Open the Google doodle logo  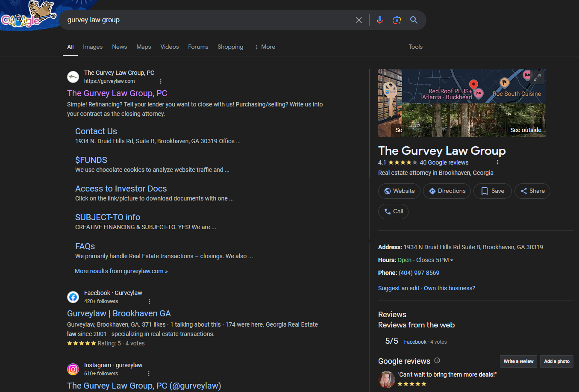point(28,15)
